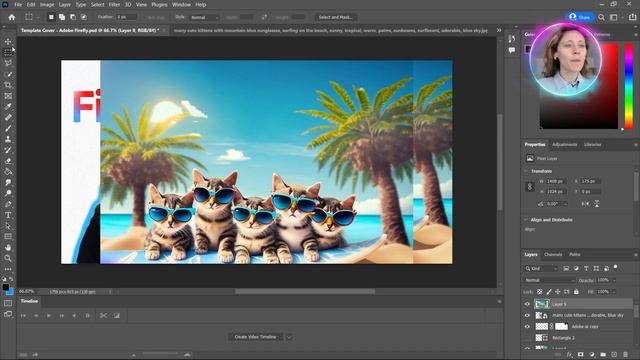Open the Fill value dropdown
The image size is (640, 360).
point(613,292)
